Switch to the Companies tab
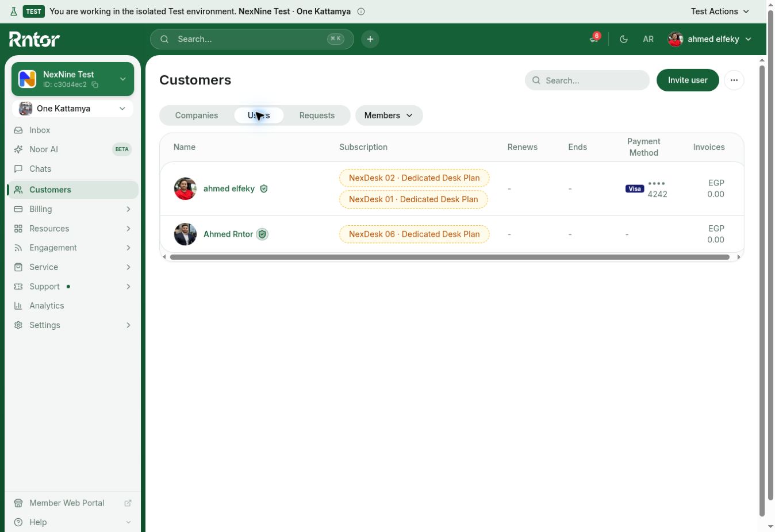Viewport: 775px width, 532px height. pos(197,115)
